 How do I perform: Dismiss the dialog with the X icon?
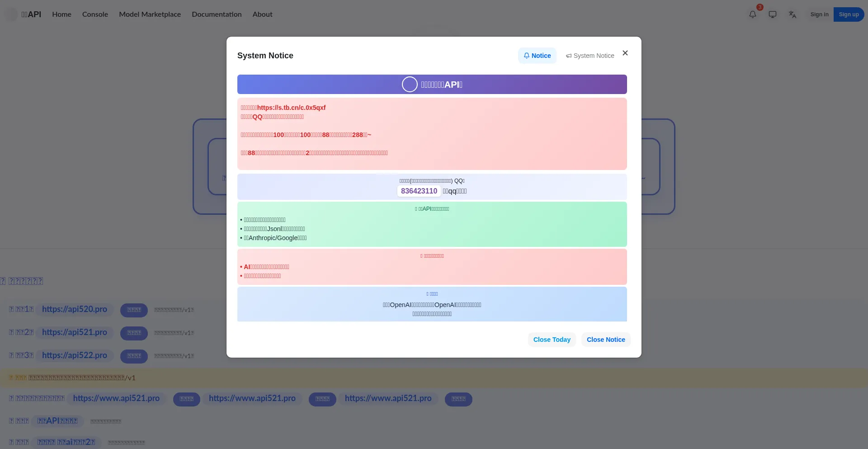pos(625,53)
